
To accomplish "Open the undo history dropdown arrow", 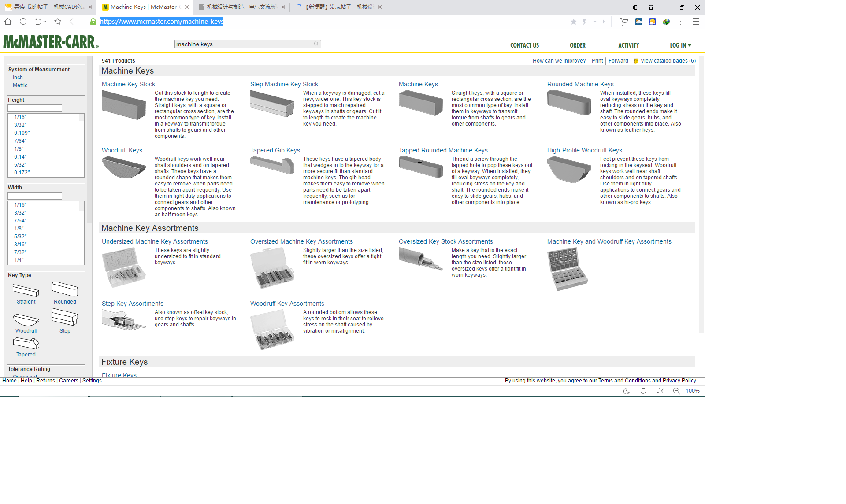I will [45, 22].
